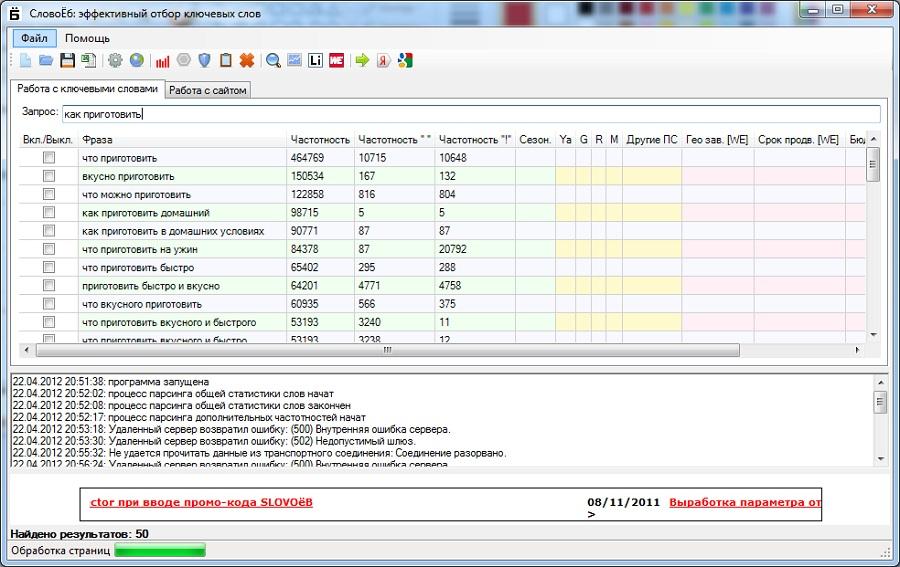Open the 'Выработка параметра' news link

pos(745,502)
